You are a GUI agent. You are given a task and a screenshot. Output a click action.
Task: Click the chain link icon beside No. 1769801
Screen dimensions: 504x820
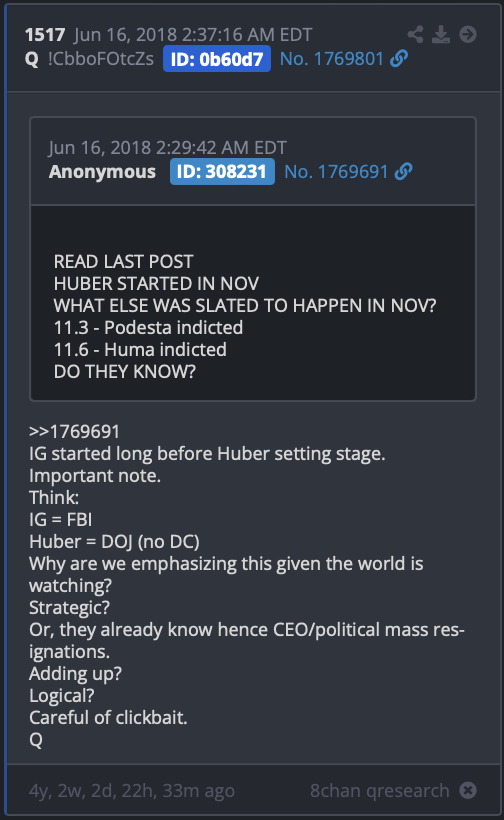tap(399, 59)
